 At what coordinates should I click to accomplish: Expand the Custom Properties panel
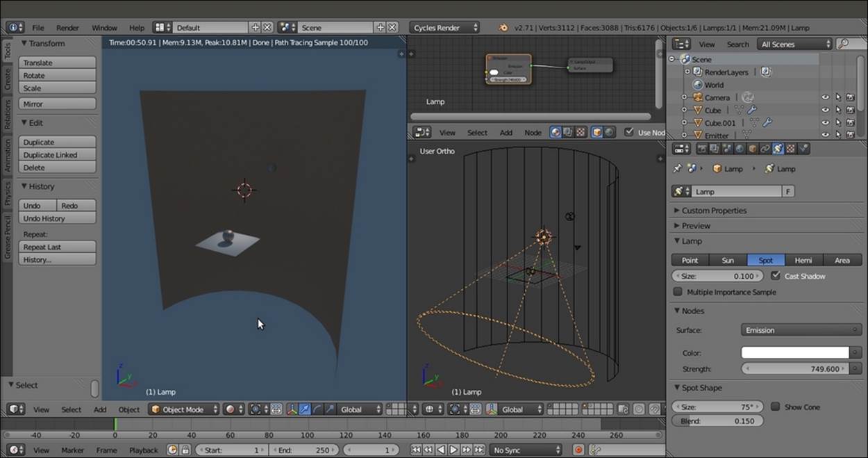(x=714, y=211)
